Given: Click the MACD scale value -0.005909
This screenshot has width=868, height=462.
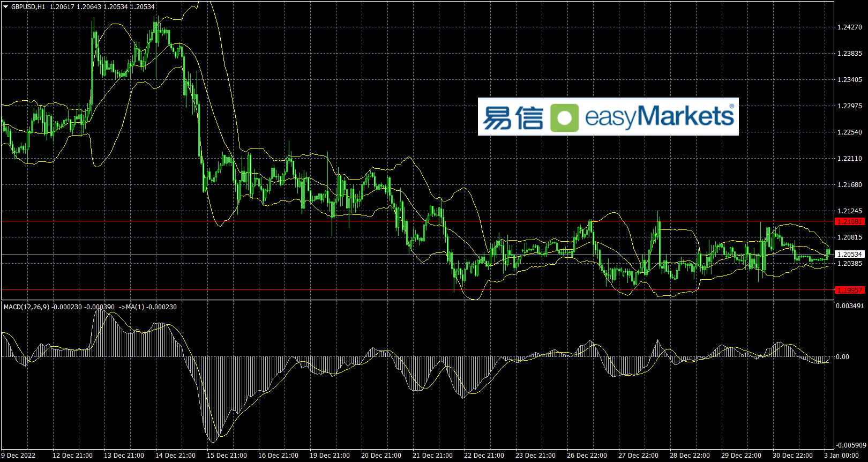Looking at the screenshot, I should coord(851,445).
